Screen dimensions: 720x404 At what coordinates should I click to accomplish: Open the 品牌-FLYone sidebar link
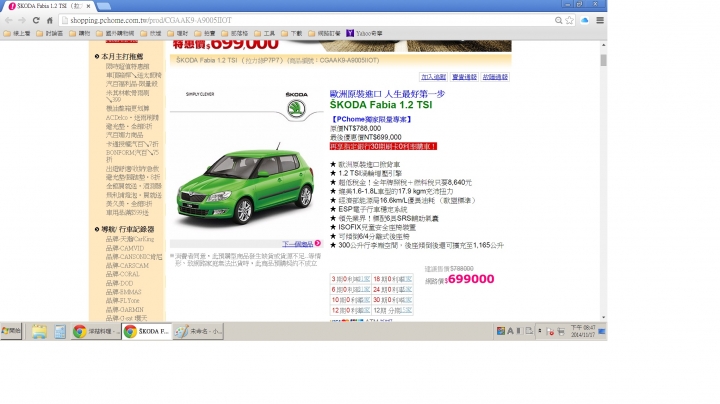(x=123, y=301)
